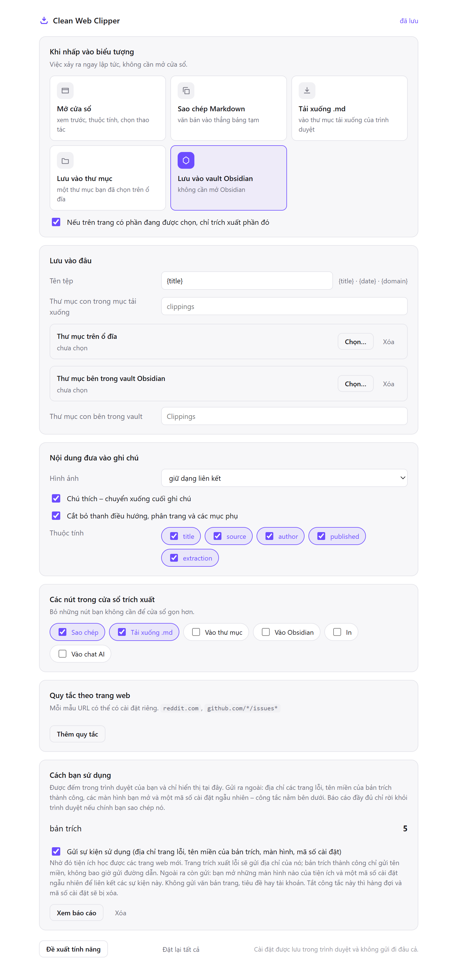Click Xóa next to Xem báo cáo
The image size is (449, 980).
(x=120, y=913)
